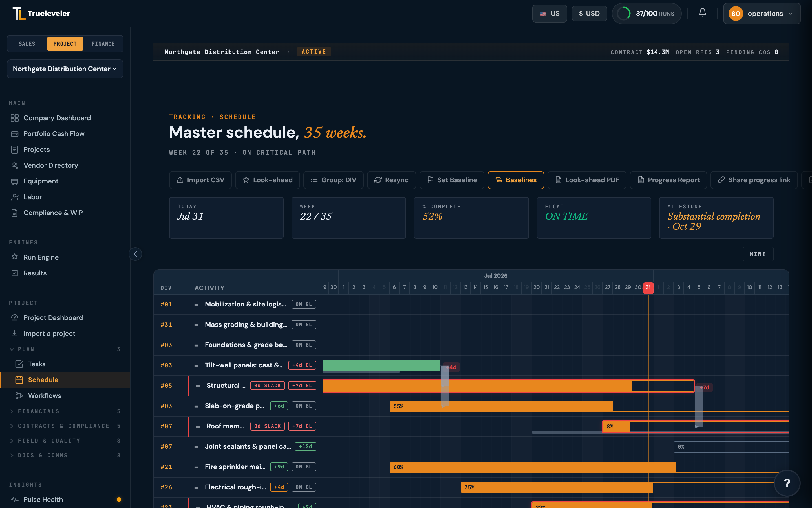Screen dimensions: 812x508
Task: Click the Import a project download icon
Action: point(14,333)
